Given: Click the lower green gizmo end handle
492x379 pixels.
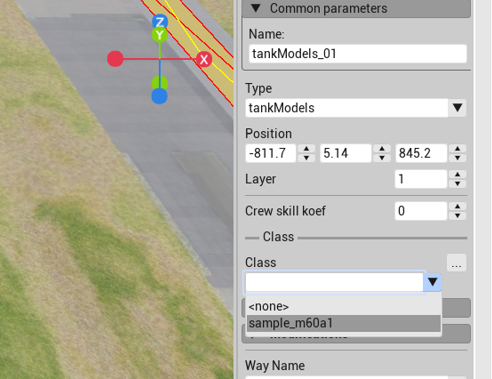Looking at the screenshot, I should (160, 82).
